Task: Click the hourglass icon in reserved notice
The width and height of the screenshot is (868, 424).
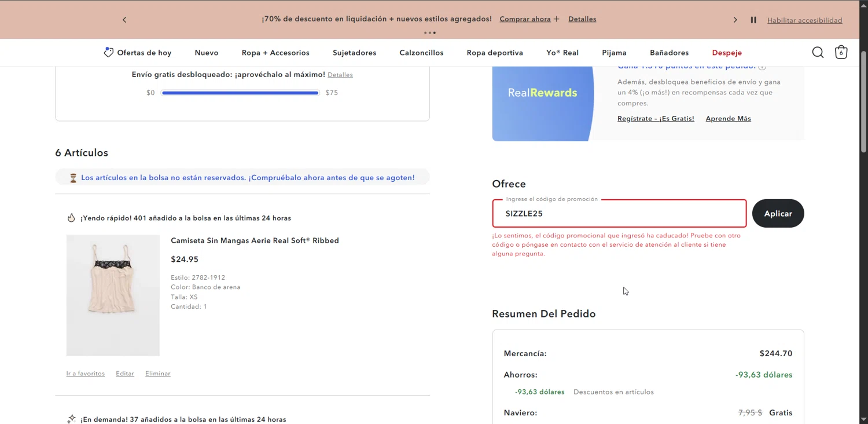Action: tap(73, 178)
